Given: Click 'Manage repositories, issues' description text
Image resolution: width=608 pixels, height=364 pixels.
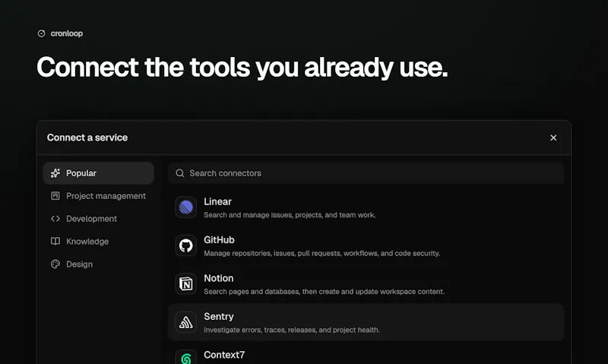Looking at the screenshot, I should point(321,253).
